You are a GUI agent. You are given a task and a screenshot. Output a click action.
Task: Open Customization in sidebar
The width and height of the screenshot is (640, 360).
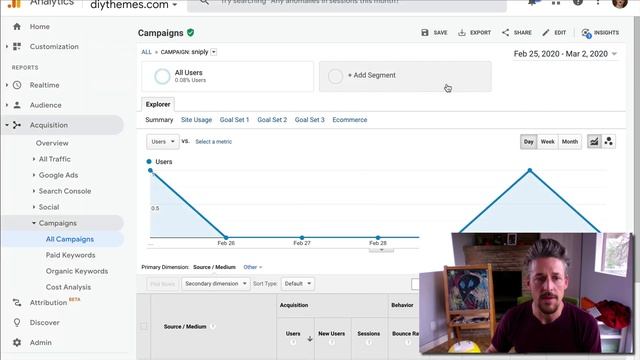(x=54, y=47)
